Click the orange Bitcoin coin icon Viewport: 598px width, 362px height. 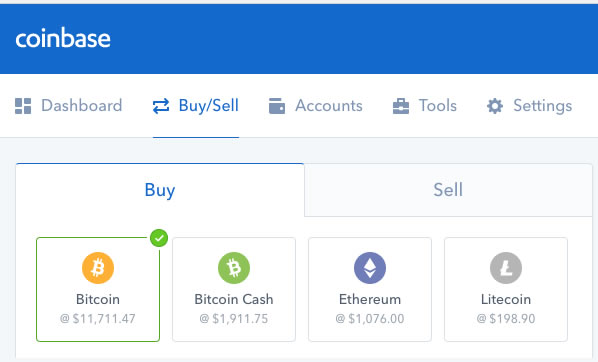98,268
